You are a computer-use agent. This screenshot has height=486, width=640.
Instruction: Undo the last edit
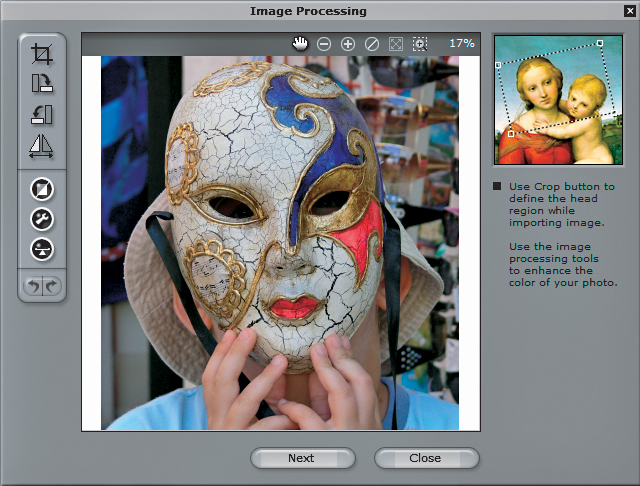click(x=33, y=287)
